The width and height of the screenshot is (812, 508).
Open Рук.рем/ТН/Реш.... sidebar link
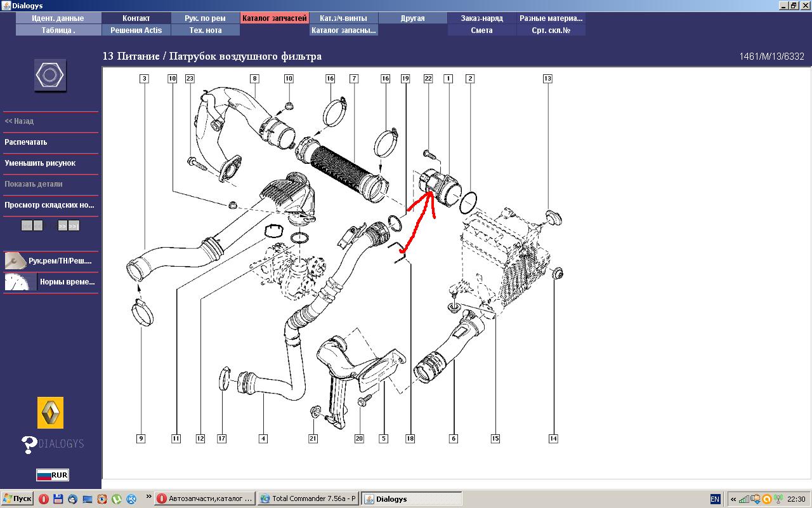(60, 261)
